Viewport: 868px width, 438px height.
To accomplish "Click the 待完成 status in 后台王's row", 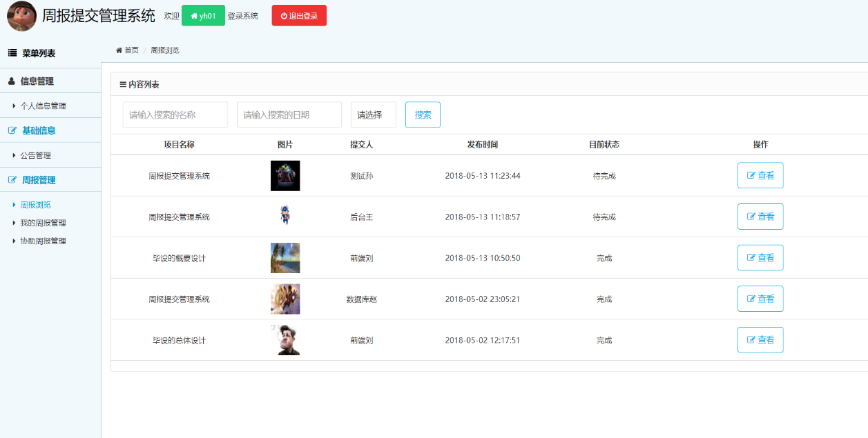I will (604, 217).
